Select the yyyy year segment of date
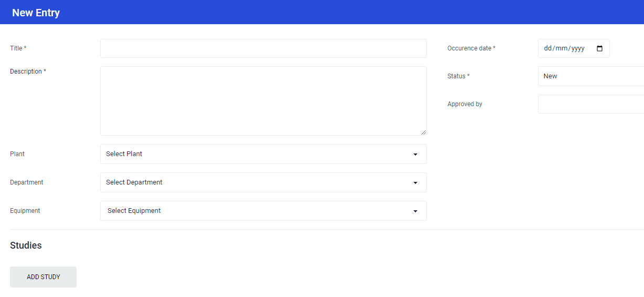Screen dimensions: 644x297 (x=578, y=48)
